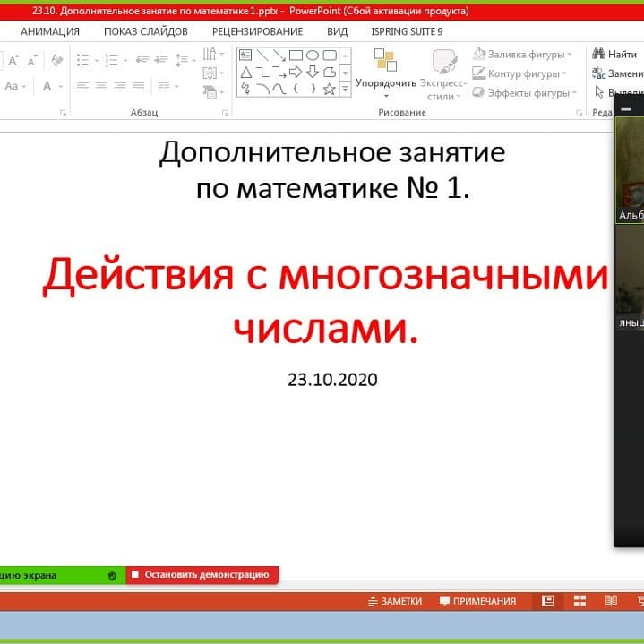Choose the rectangle shape in gallery
The image size is (644, 644).
[x=296, y=55]
